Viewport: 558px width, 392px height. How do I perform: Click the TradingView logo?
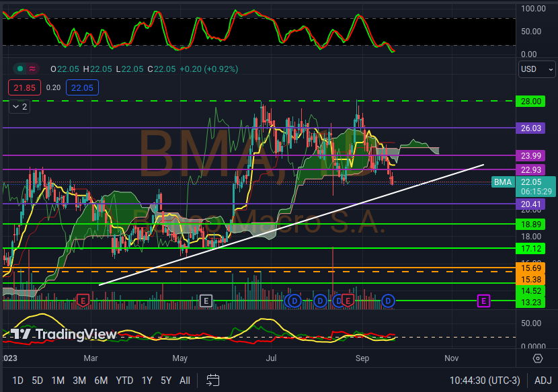tap(63, 334)
